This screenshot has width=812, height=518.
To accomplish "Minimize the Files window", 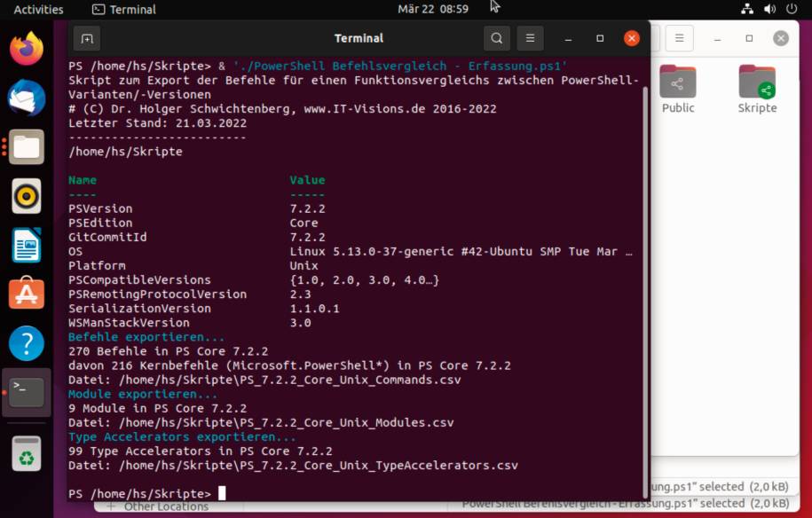I will [x=717, y=38].
